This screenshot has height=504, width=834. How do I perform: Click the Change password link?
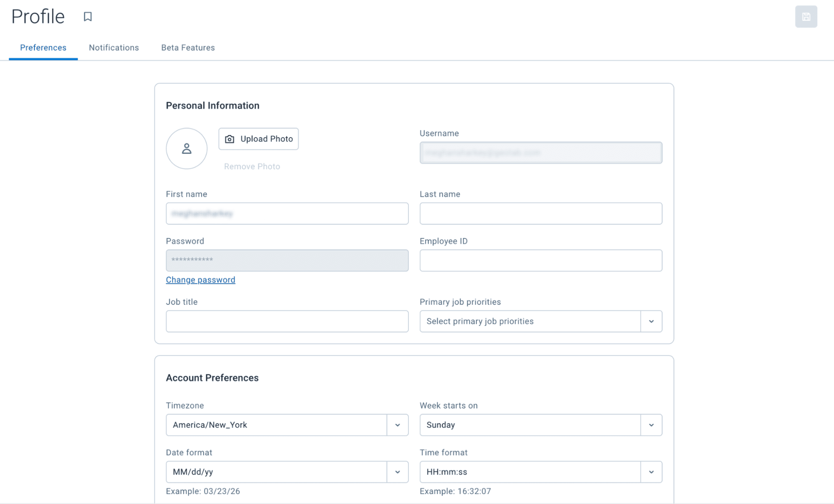pyautogui.click(x=200, y=279)
